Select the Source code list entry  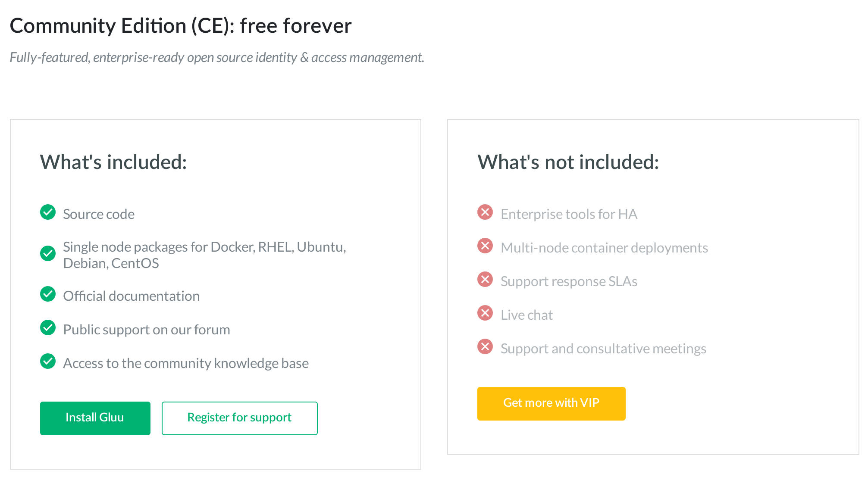pos(98,214)
